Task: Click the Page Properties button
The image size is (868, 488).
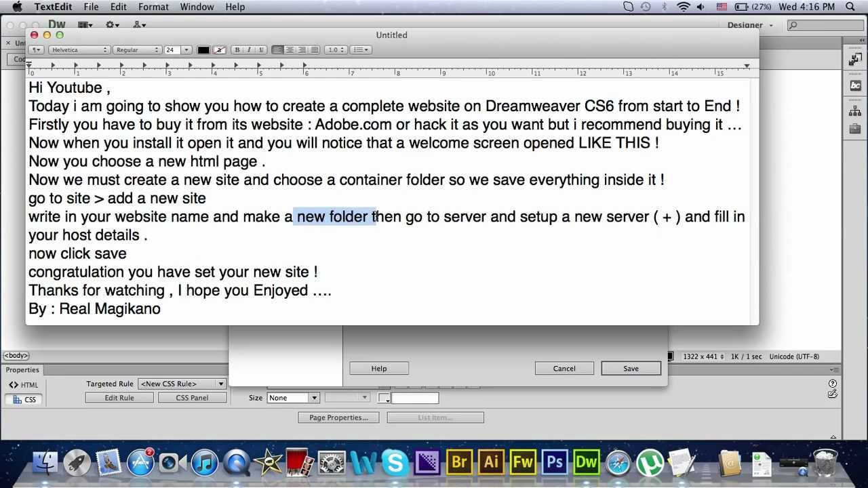Action: (x=338, y=418)
